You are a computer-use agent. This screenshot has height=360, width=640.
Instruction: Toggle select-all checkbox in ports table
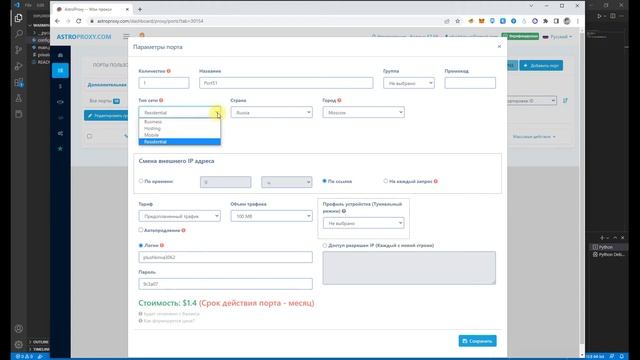click(x=89, y=136)
